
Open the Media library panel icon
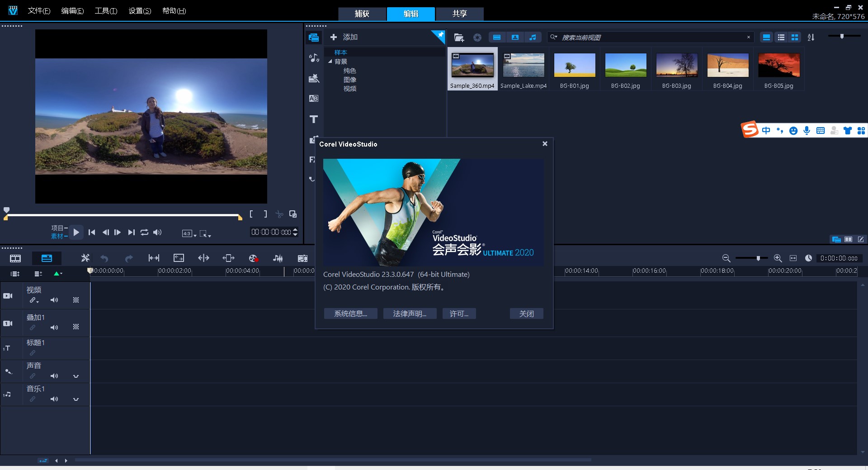(314, 38)
